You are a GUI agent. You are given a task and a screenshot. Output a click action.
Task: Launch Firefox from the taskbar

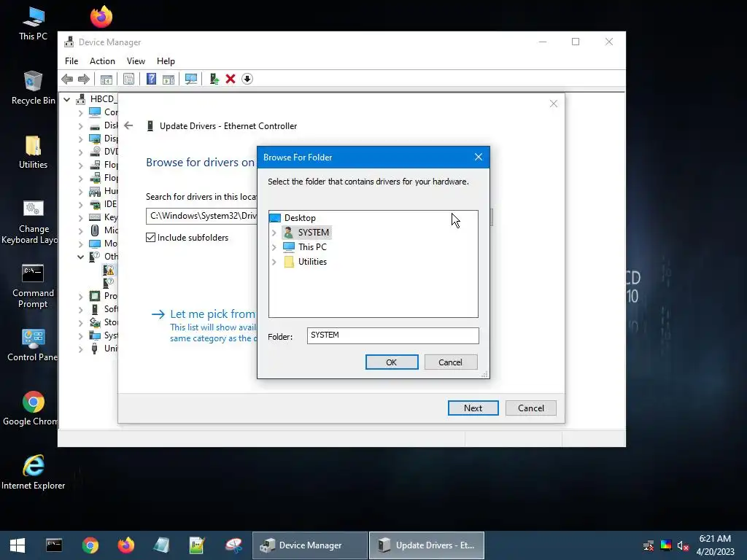click(x=125, y=545)
